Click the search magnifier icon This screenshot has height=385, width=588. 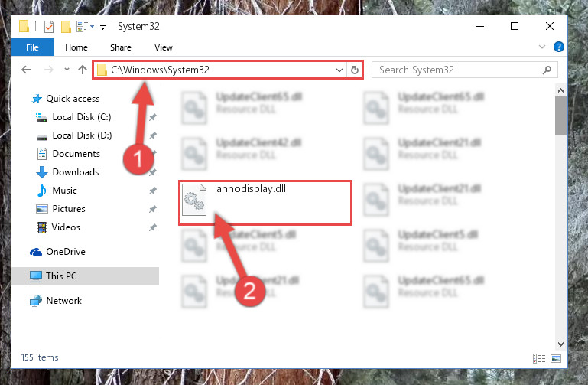pos(547,70)
